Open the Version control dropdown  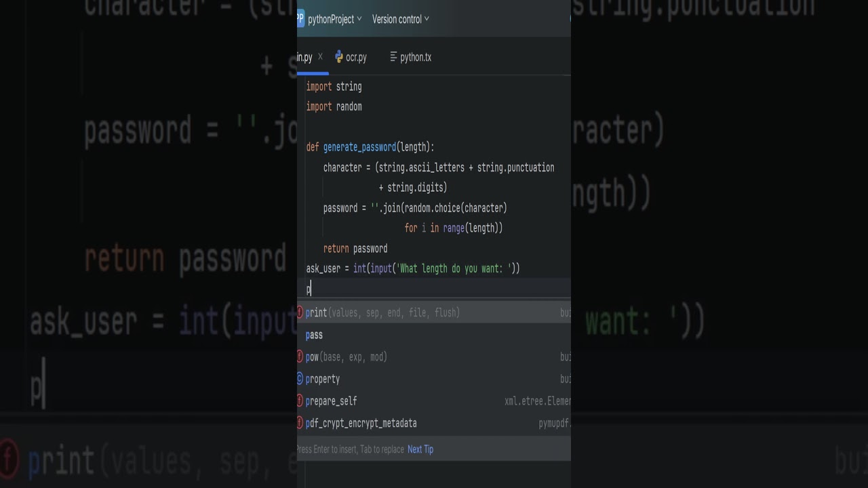(400, 19)
